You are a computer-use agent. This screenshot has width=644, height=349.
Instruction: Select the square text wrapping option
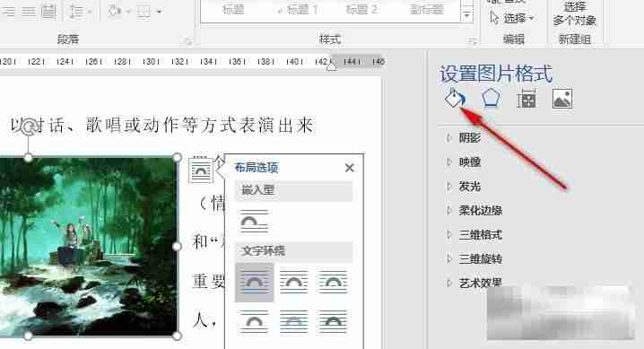(254, 283)
